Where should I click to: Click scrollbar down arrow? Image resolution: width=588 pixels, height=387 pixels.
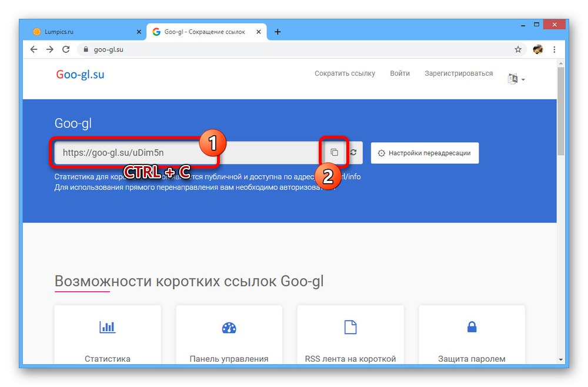coord(560,359)
